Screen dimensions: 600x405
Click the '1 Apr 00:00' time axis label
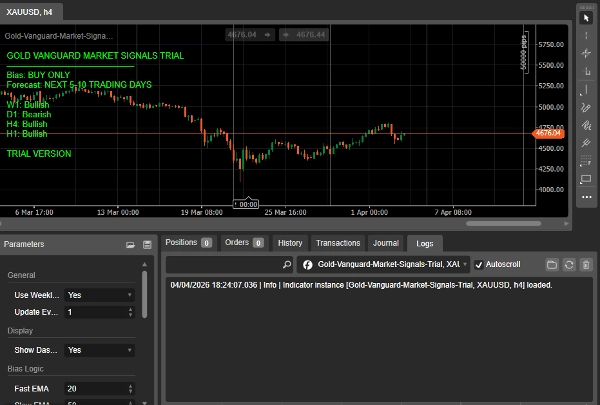[x=369, y=212]
